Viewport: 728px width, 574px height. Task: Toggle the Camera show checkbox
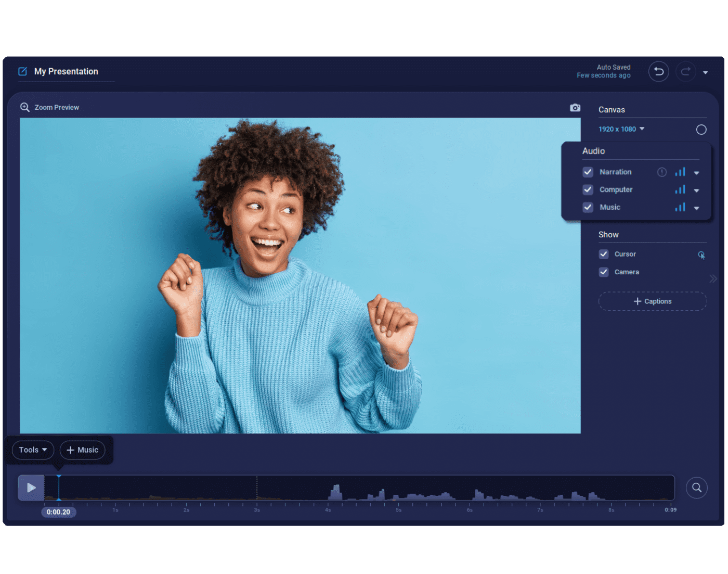pyautogui.click(x=603, y=272)
